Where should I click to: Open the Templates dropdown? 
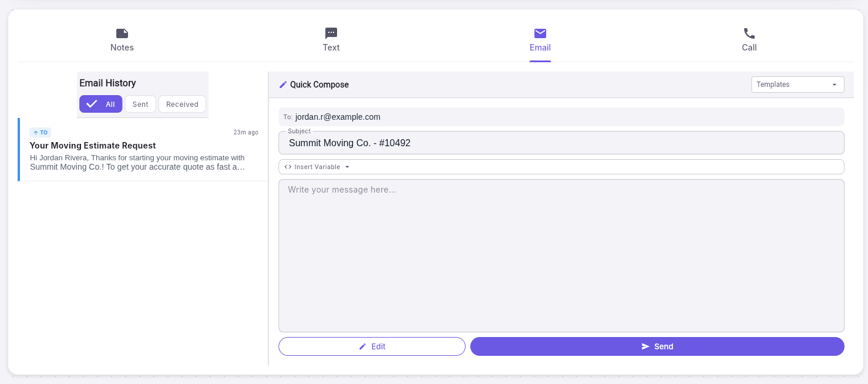click(798, 85)
